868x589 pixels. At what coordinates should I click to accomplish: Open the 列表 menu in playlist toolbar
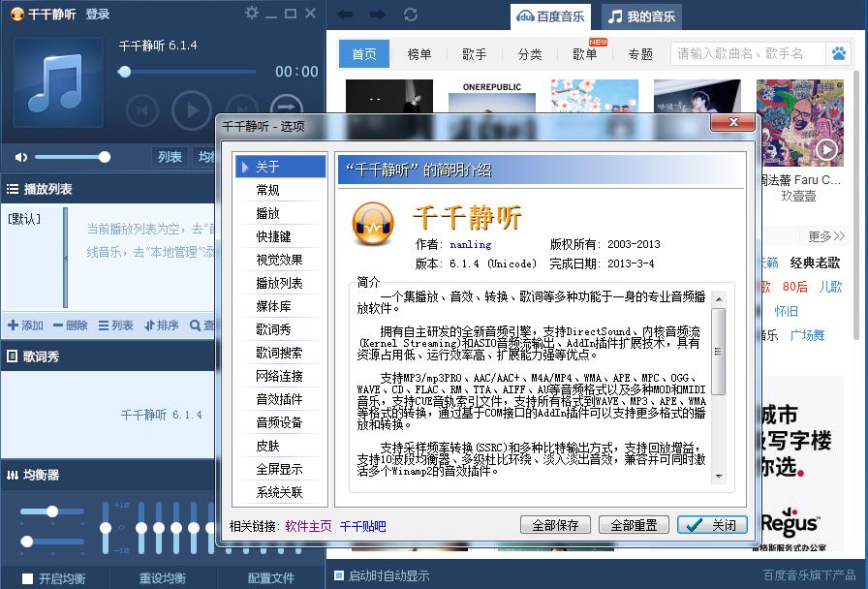coord(115,325)
